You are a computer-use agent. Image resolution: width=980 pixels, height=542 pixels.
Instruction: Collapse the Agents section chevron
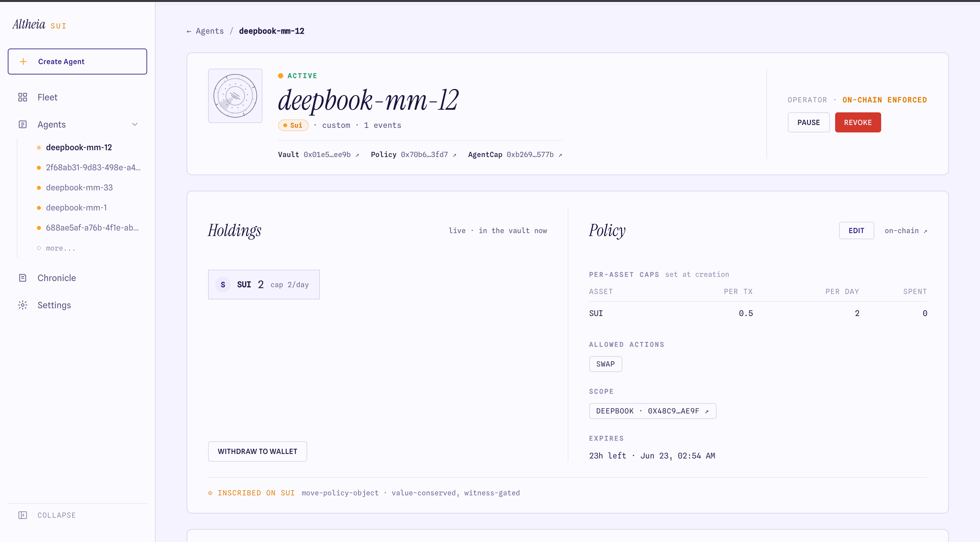(x=135, y=125)
